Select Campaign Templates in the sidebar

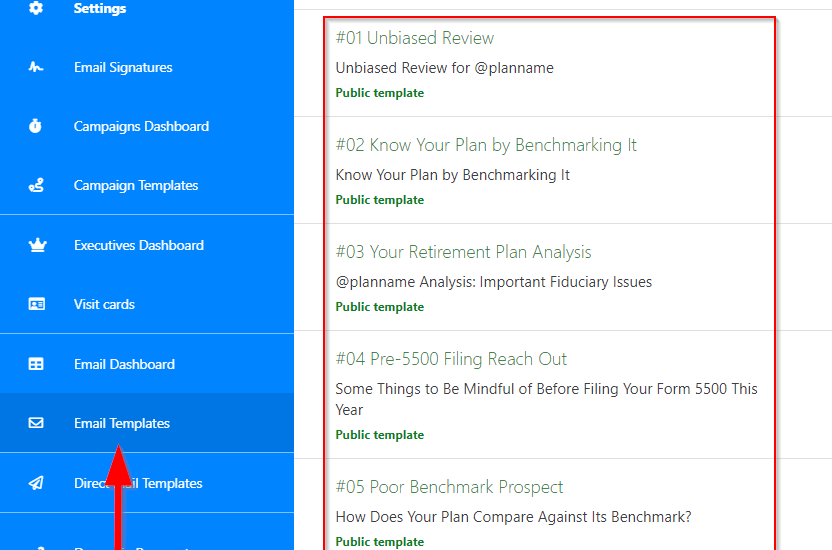[x=136, y=186]
